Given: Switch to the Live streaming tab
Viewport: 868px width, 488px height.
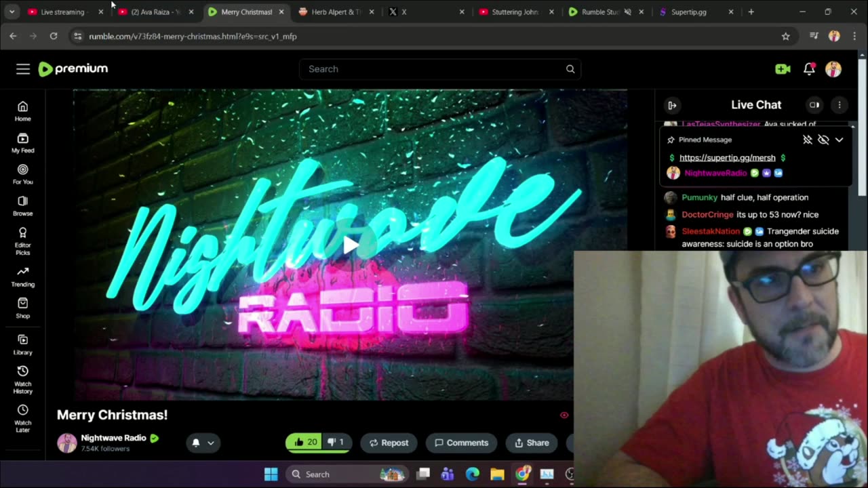Looking at the screenshot, I should click(65, 12).
